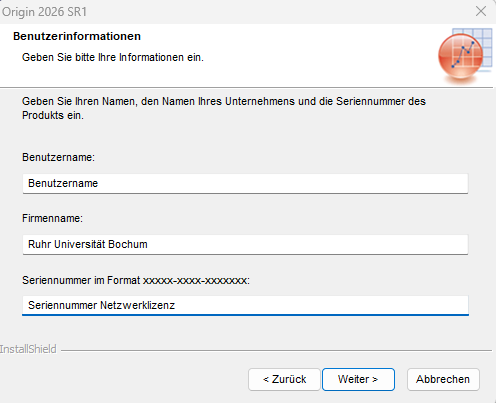Close the Origin 2026 SR1 installer window

[481, 11]
